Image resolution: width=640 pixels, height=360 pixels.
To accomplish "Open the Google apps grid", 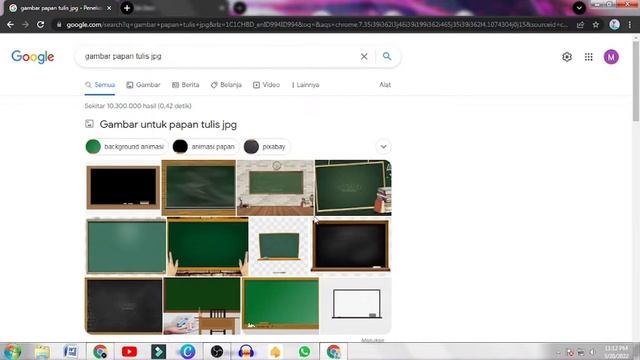I will pyautogui.click(x=589, y=57).
